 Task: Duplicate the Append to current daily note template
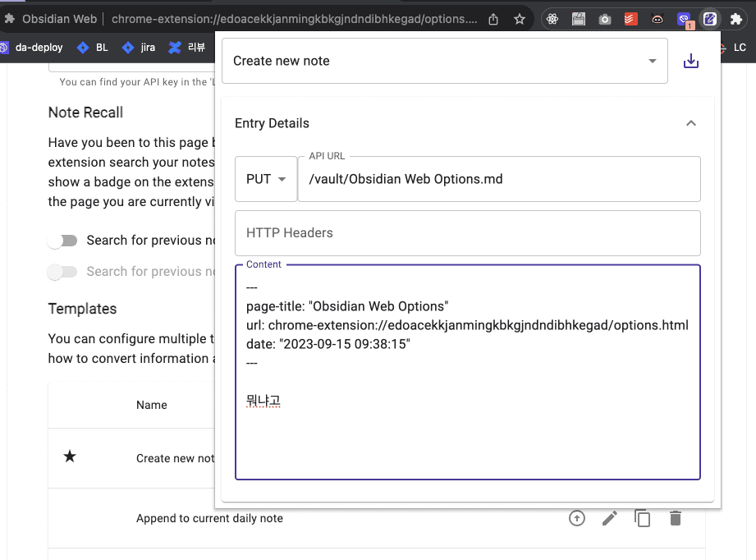(x=642, y=518)
